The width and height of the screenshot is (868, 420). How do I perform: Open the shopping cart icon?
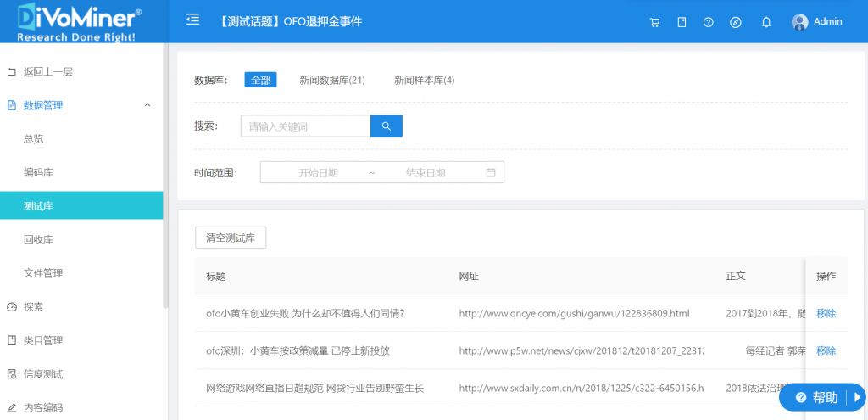pos(655,22)
